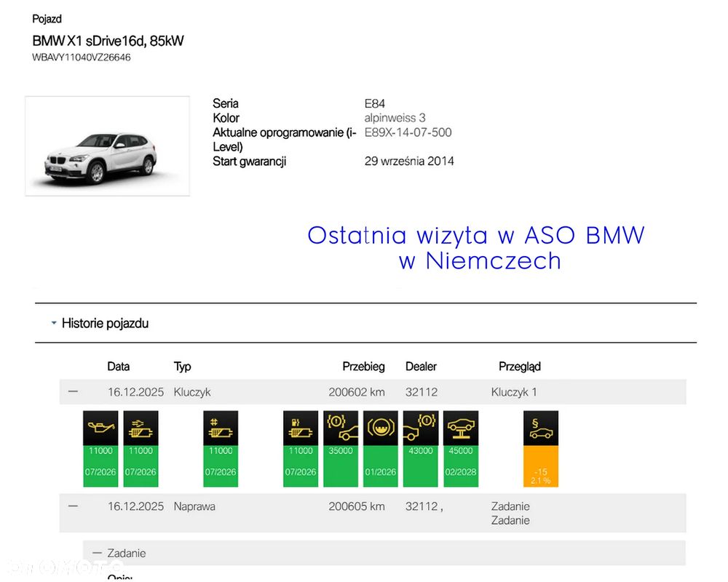Viewport: 728px width, 582px height.
Task: Click the microfilter service icon with hash symbol
Action: 221,428
